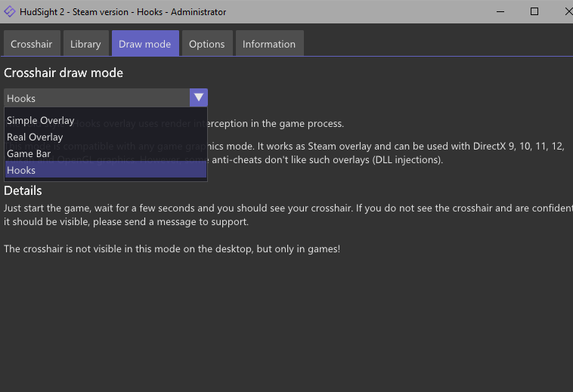Select the Draw mode tab
This screenshot has height=392, width=573.
pyautogui.click(x=145, y=44)
